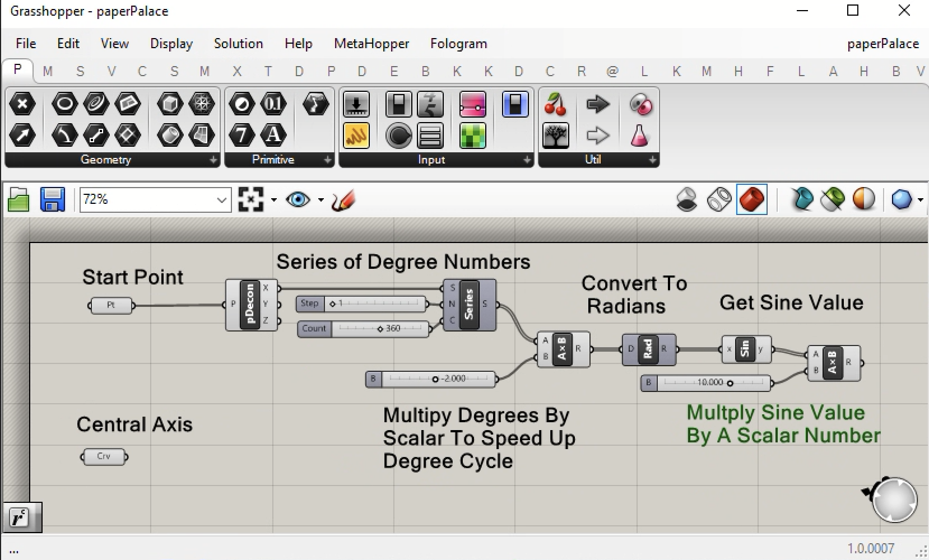Expand the Geometry panel with its plus
The image size is (929, 560).
pyautogui.click(x=213, y=160)
